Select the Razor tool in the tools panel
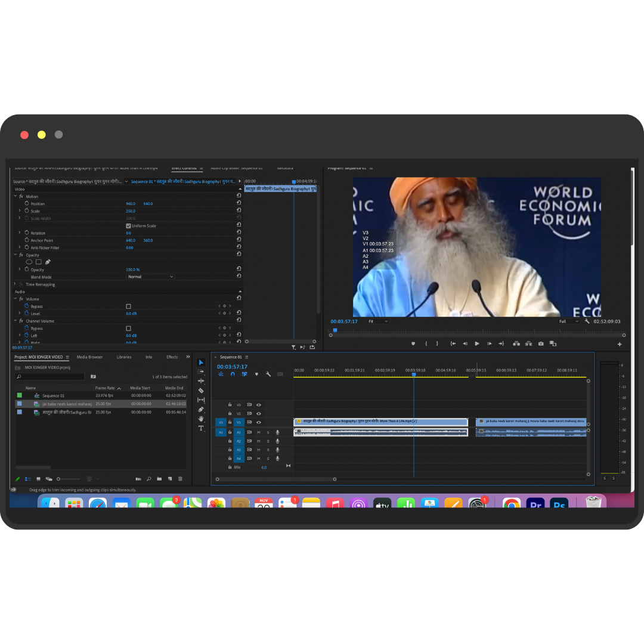This screenshot has width=644, height=644. (x=201, y=391)
